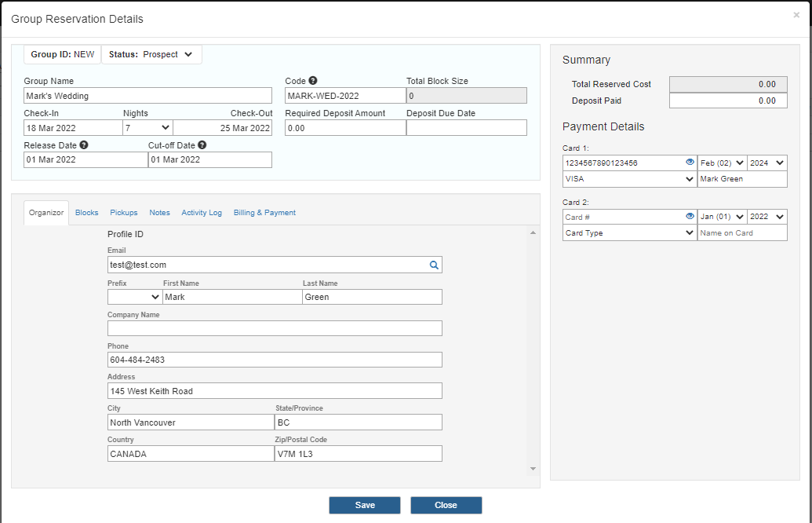812x523 pixels.
Task: Click the City field
Action: tap(191, 422)
